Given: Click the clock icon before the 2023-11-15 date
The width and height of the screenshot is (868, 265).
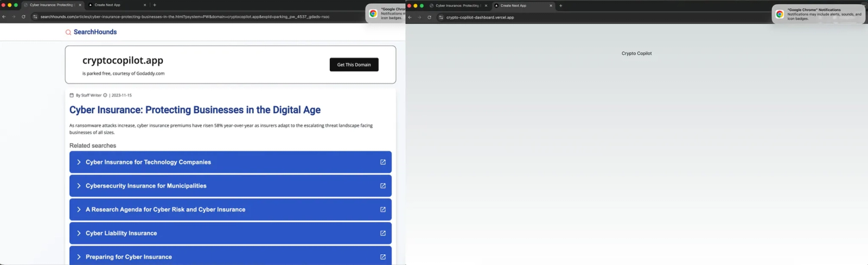Looking at the screenshot, I should (x=105, y=95).
